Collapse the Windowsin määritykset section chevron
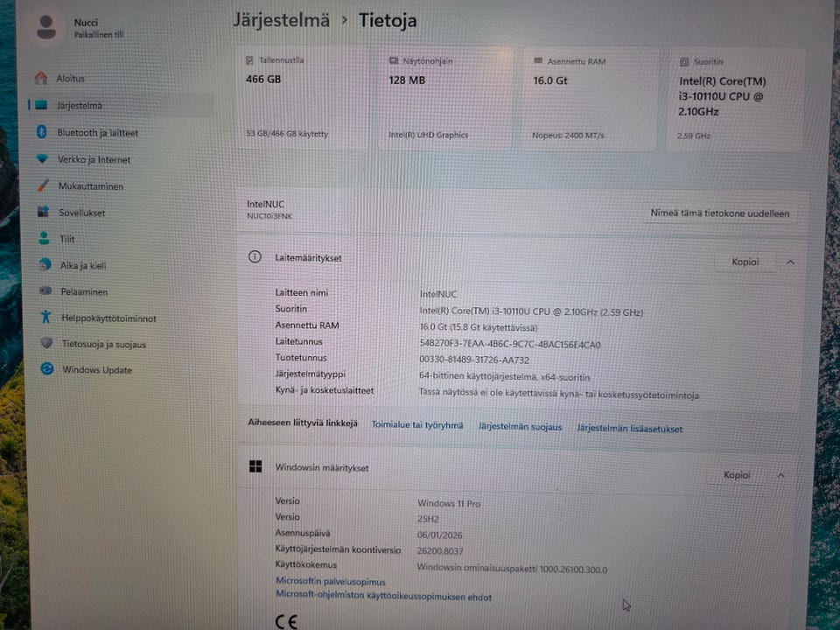840x630 pixels. click(x=781, y=476)
